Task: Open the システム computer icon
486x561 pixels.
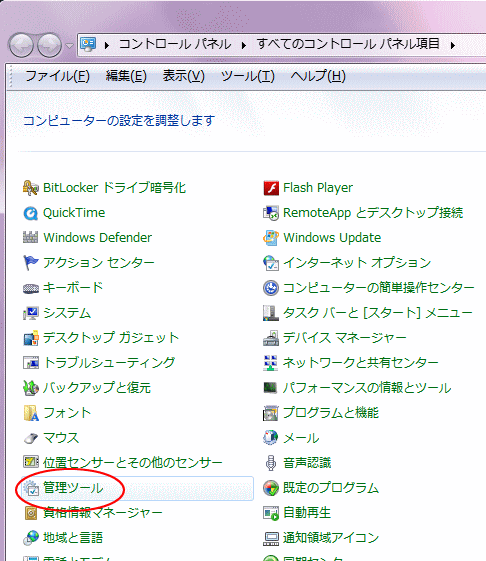Action: [30, 313]
